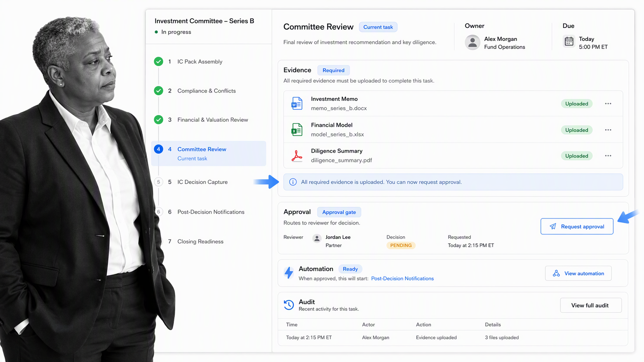Click the Required badge beside Evidence
Screen dimensions: 644x362
[x=333, y=70]
